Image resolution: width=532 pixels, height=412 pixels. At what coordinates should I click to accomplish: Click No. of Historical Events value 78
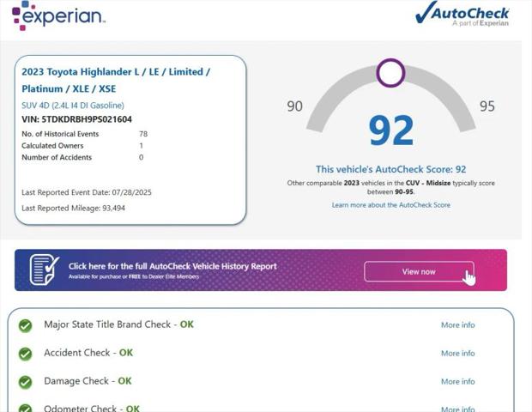point(143,134)
